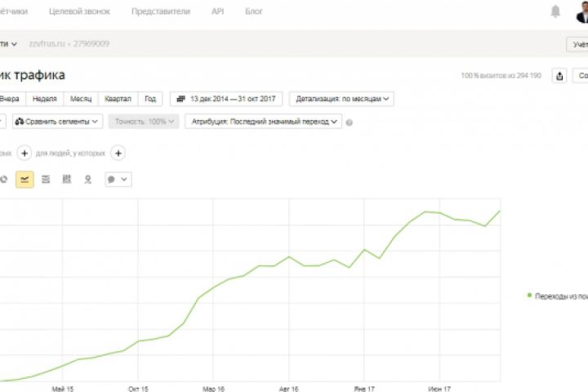588x392 pixels.
Task: Click the export report icon
Action: click(559, 76)
